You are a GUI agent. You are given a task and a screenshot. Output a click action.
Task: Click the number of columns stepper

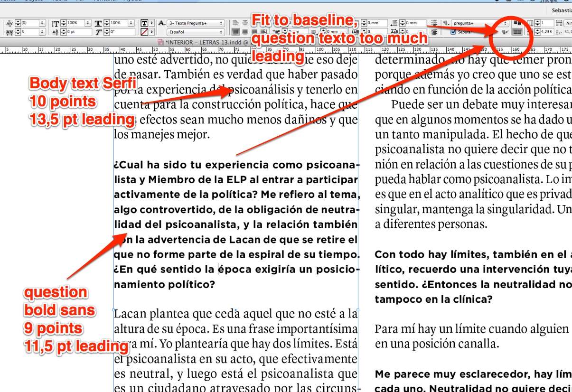coord(537,23)
